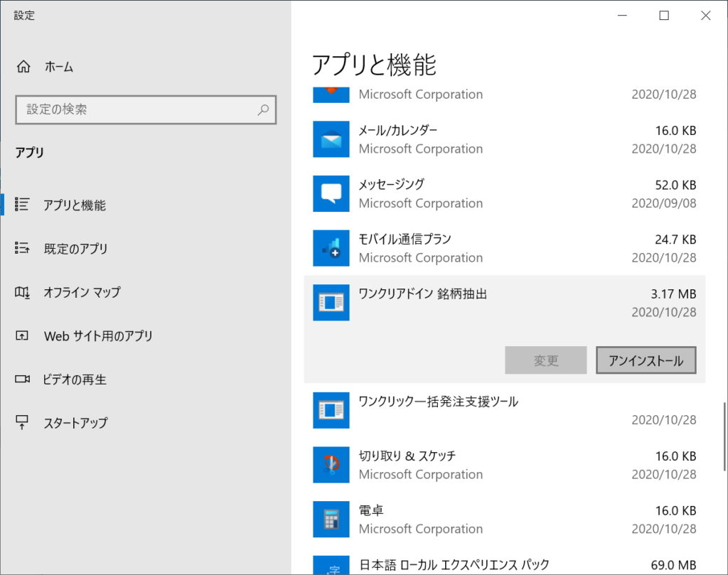
Task: Click the 切り取り & スケッチ app icon
Action: pos(331,465)
